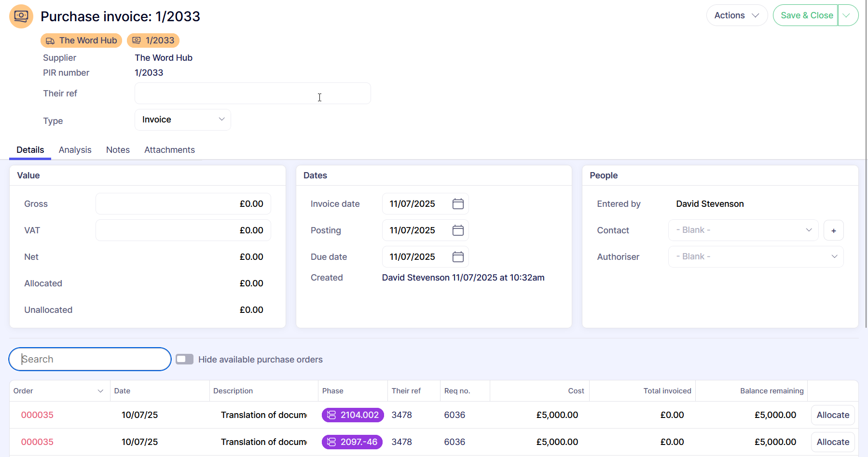Expand the Type dropdown showing Invoice

point(182,120)
